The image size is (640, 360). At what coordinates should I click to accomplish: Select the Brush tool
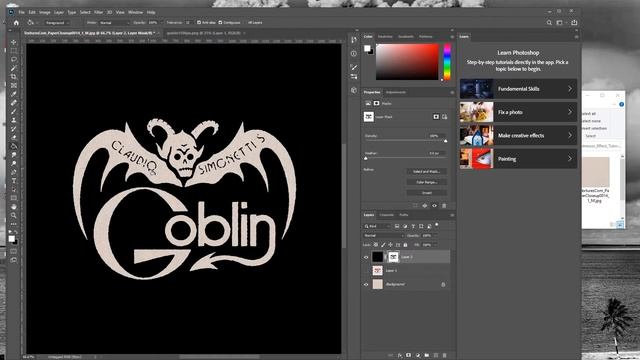(13, 111)
